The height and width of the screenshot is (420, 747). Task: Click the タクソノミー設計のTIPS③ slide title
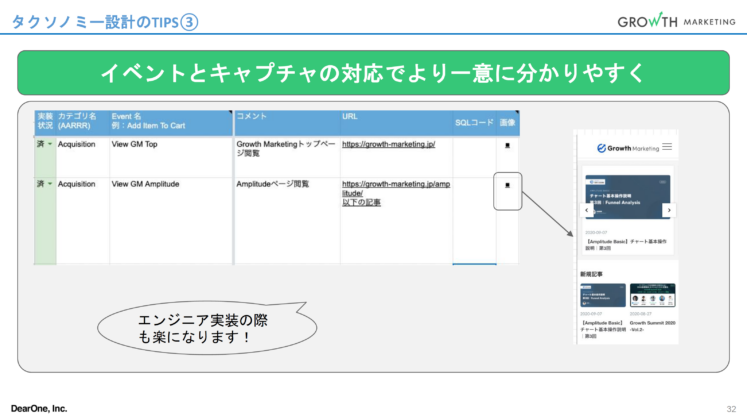click(105, 22)
